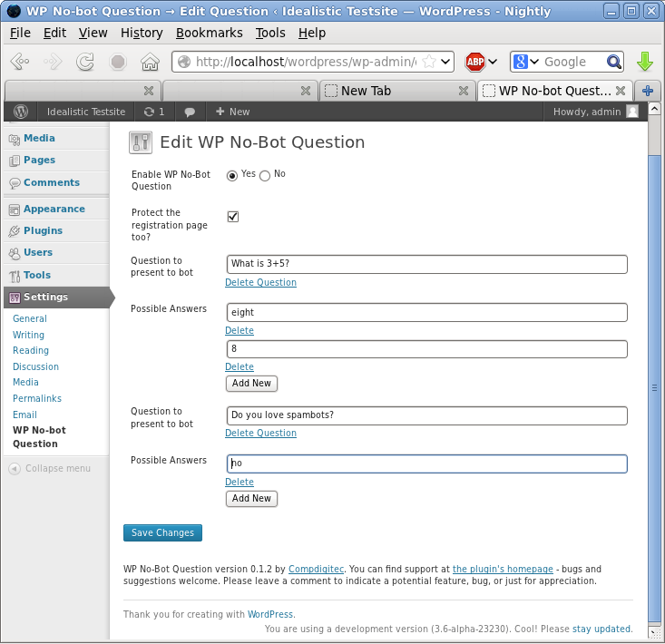Image resolution: width=665 pixels, height=644 pixels.
Task: Open the View menu
Action: click(x=93, y=33)
